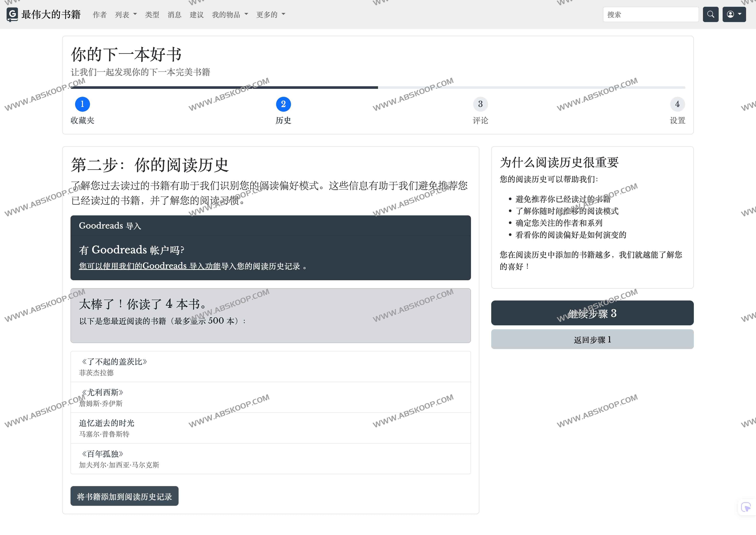Open the user account icon menu
756x535 pixels.
(x=734, y=15)
